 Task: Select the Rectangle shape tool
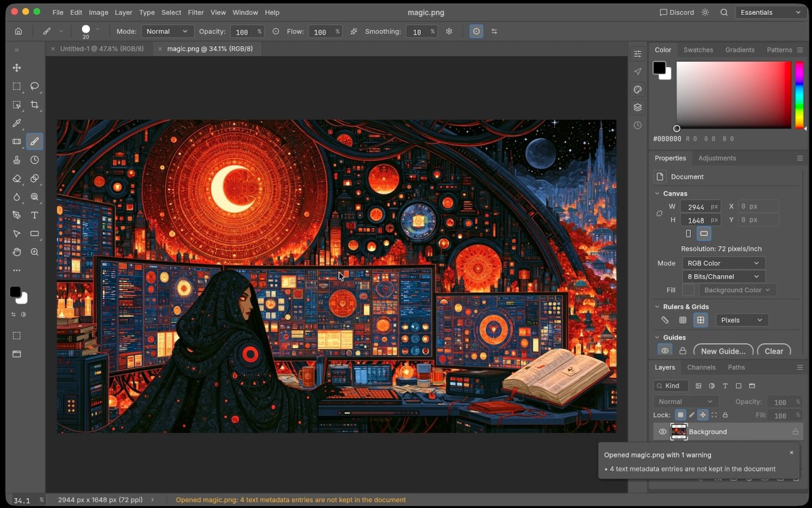point(35,233)
